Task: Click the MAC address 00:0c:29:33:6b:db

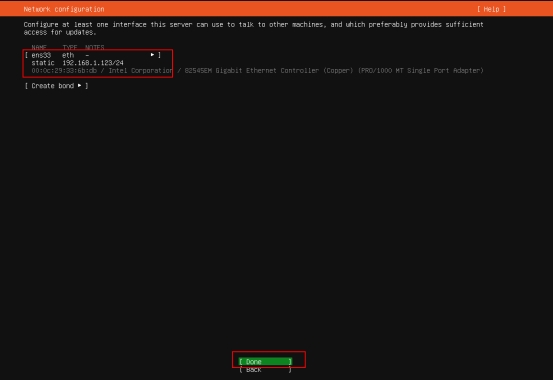Action: tap(64, 71)
